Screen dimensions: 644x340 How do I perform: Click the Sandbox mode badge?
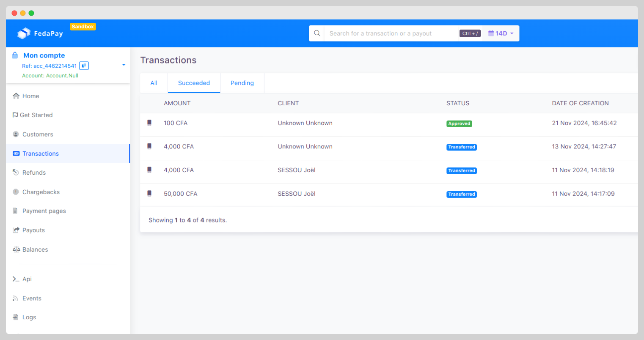point(83,26)
